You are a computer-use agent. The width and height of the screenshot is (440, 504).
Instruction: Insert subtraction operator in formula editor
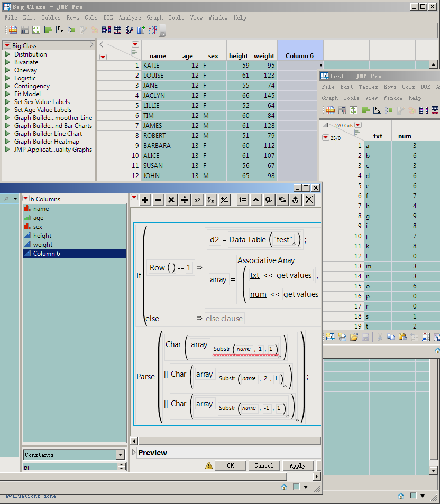tap(158, 200)
